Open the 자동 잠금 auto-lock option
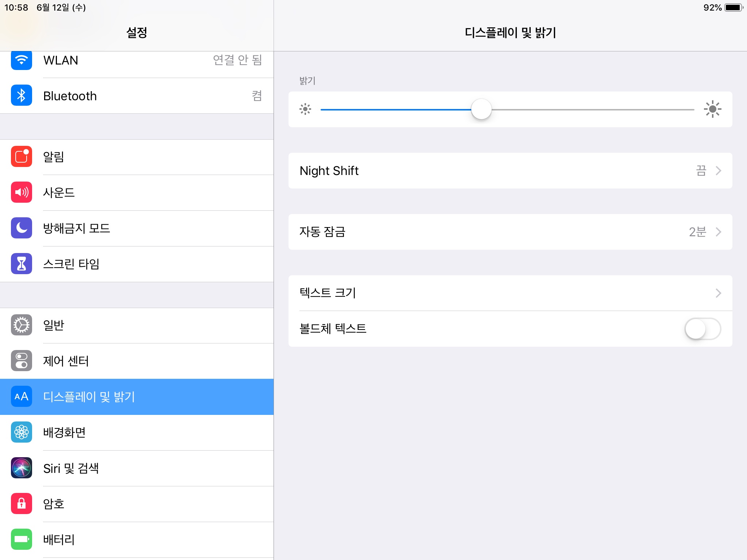This screenshot has height=560, width=747. (510, 232)
